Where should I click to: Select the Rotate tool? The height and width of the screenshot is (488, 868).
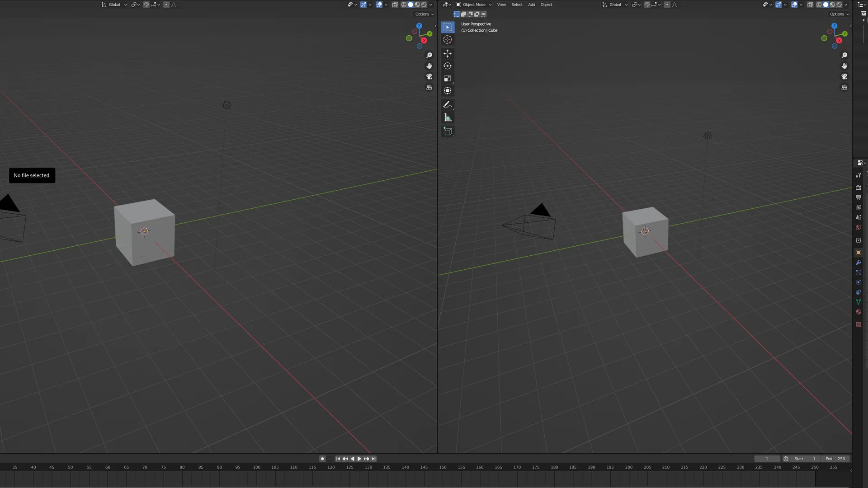point(448,66)
